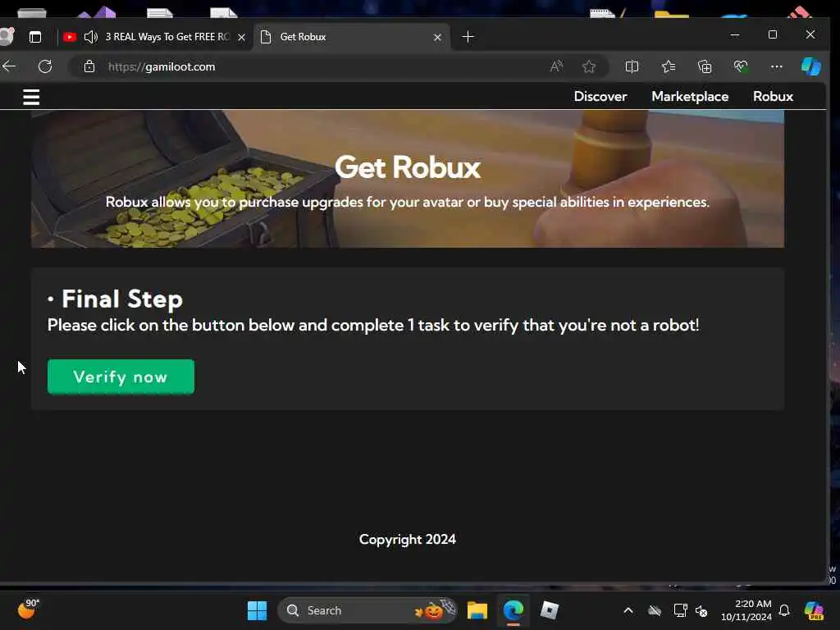Click the Final Step heading
840x630 pixels.
tap(121, 299)
